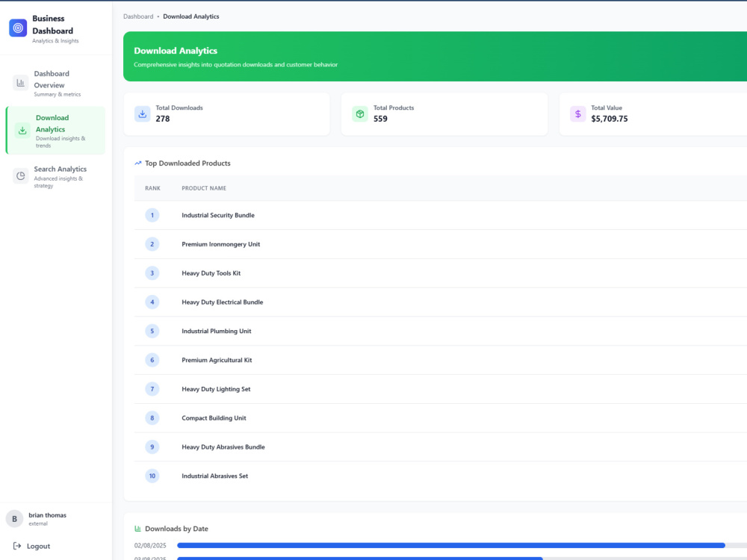Screen dimensions: 747x560
Task: Click the rank 6 badge
Action: coord(152,360)
